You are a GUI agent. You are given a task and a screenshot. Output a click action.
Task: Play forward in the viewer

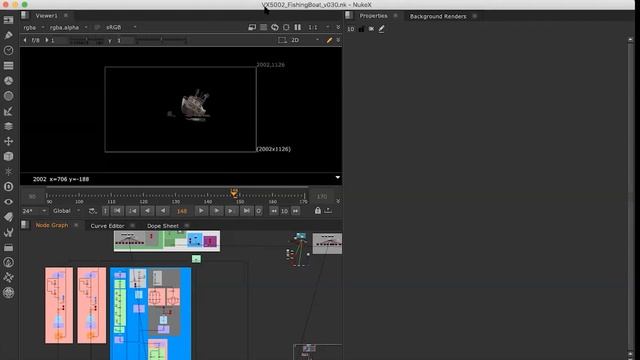(201, 211)
